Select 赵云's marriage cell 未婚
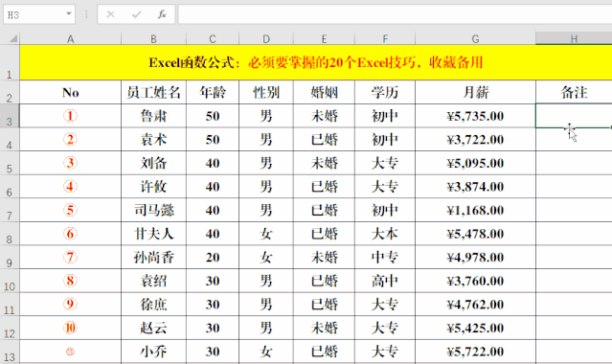This screenshot has height=364, width=612. [x=324, y=328]
